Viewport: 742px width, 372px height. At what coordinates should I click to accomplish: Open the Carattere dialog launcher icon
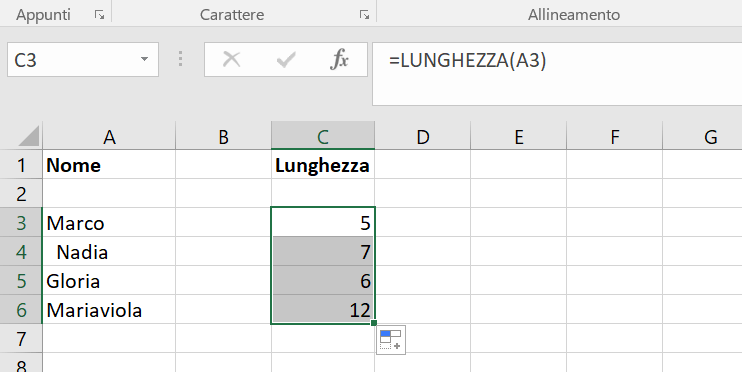point(364,15)
